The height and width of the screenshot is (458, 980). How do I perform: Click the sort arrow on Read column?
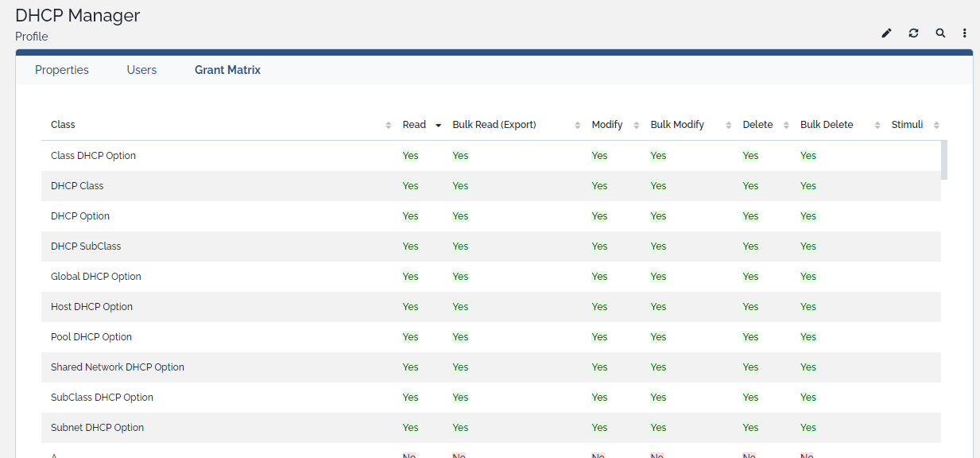coord(438,126)
